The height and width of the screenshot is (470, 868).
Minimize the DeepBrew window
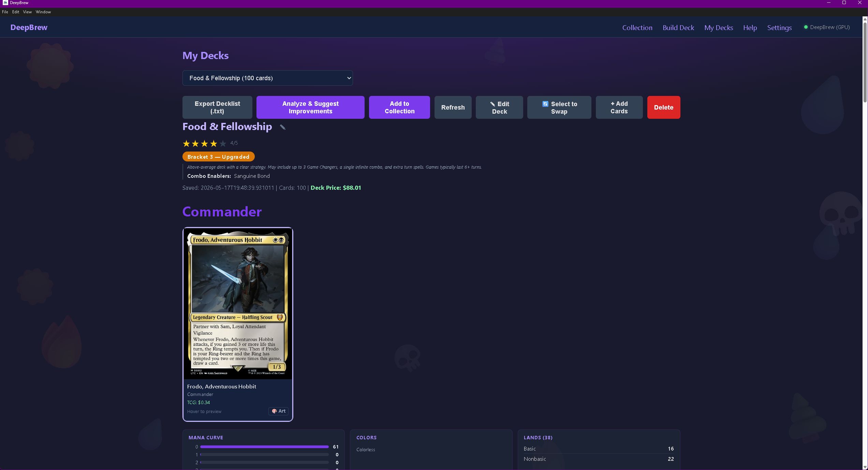coord(828,3)
